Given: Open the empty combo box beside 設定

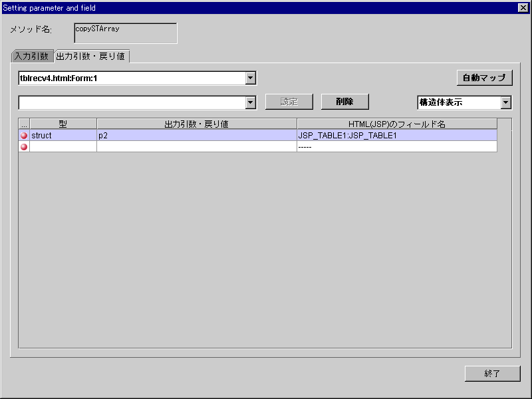Looking at the screenshot, I should click(x=250, y=102).
